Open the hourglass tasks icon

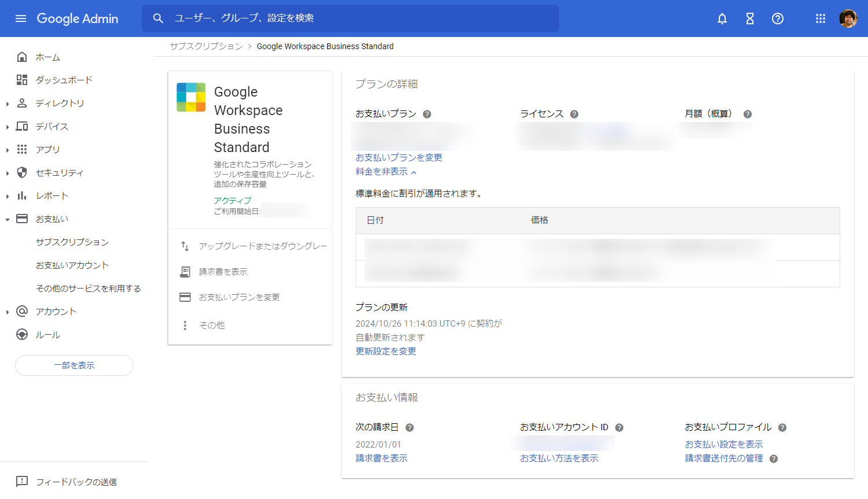[750, 19]
